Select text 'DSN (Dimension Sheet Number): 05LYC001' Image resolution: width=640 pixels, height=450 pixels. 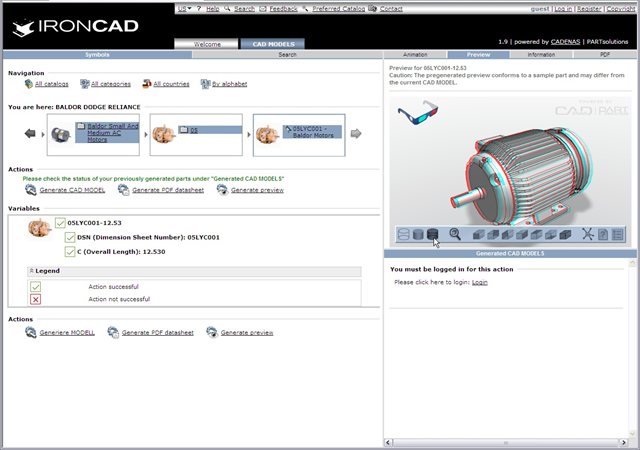tap(148, 238)
